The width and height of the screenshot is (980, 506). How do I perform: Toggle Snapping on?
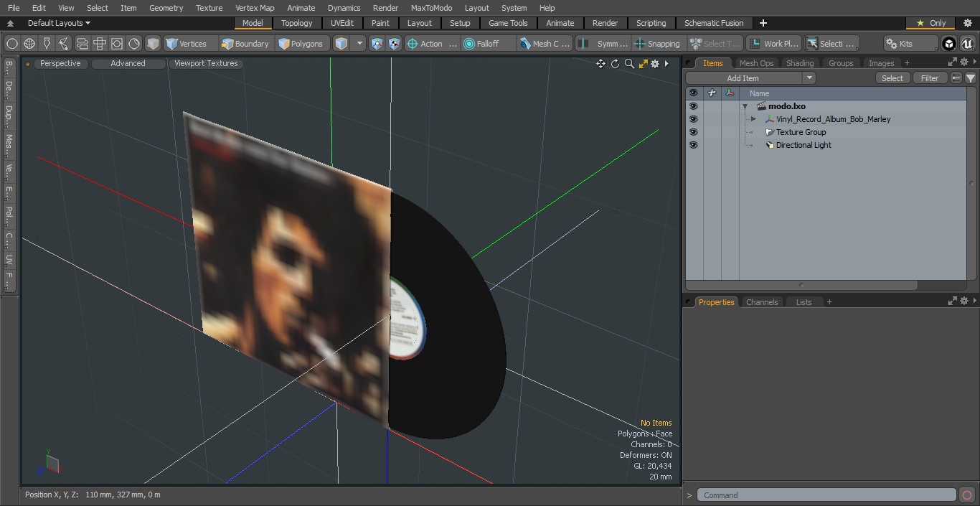[658, 44]
